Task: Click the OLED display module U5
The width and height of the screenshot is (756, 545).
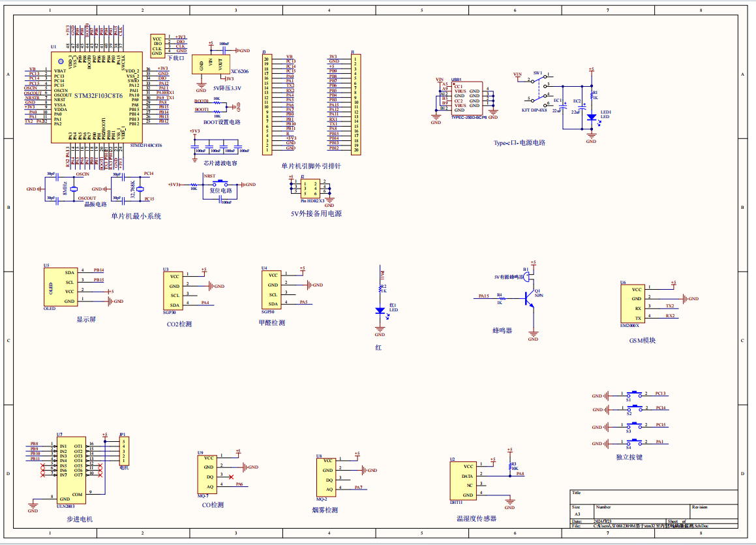Action: [x=60, y=286]
